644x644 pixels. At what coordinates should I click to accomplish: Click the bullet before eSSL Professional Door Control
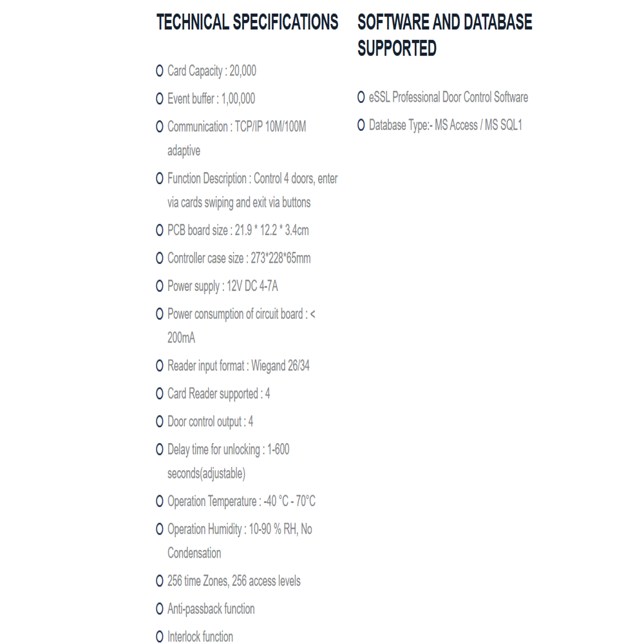click(x=361, y=97)
